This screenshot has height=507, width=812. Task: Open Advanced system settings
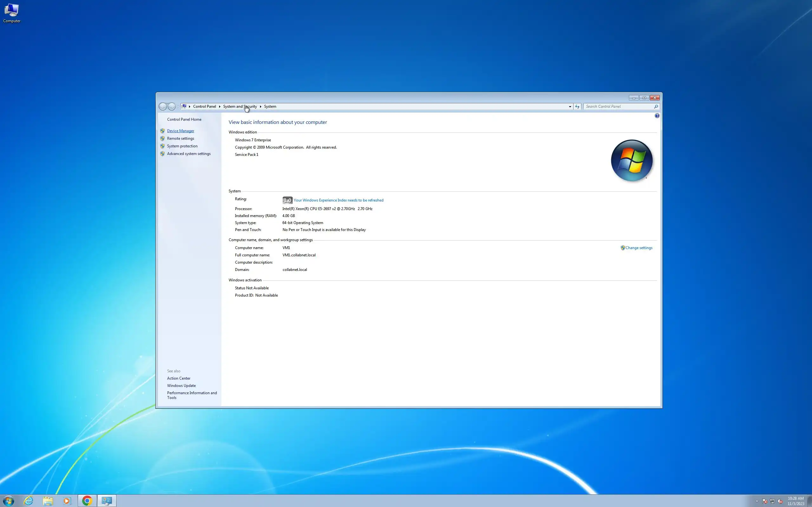[x=189, y=154]
